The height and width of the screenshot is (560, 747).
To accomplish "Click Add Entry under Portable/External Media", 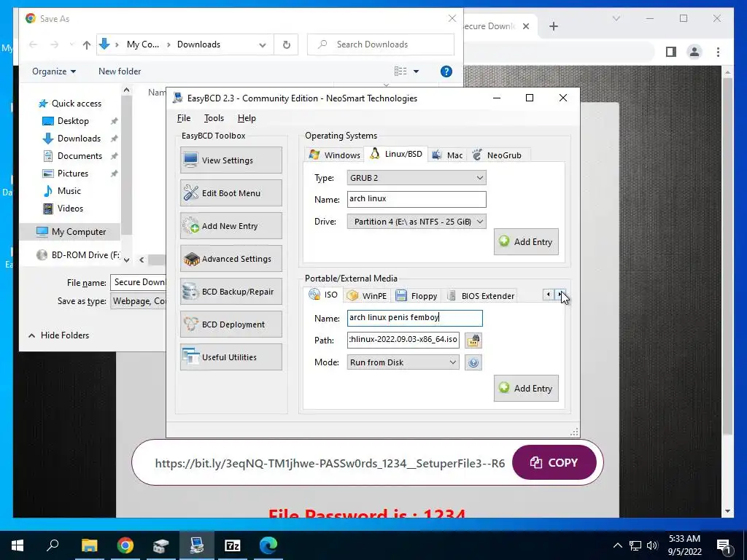I will click(x=526, y=389).
